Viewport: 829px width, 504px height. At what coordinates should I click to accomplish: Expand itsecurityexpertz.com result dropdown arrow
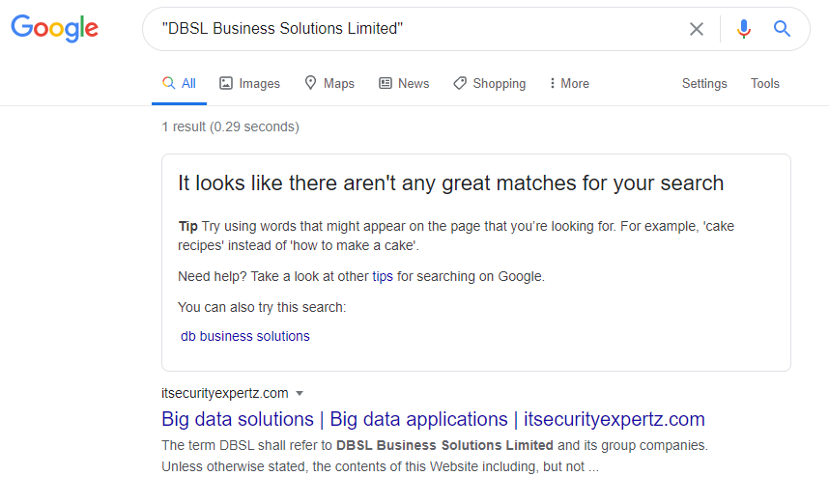point(300,394)
